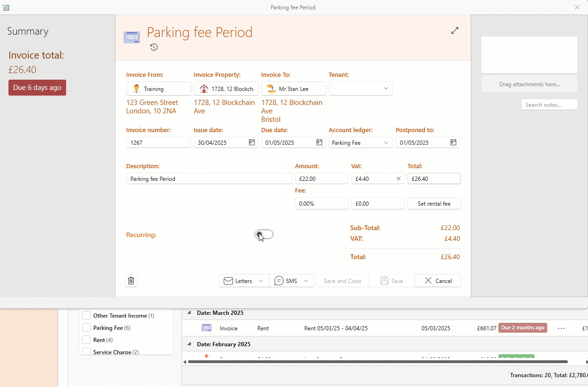Click the house icon in Invoice Property
Image resolution: width=588 pixels, height=387 pixels.
204,89
